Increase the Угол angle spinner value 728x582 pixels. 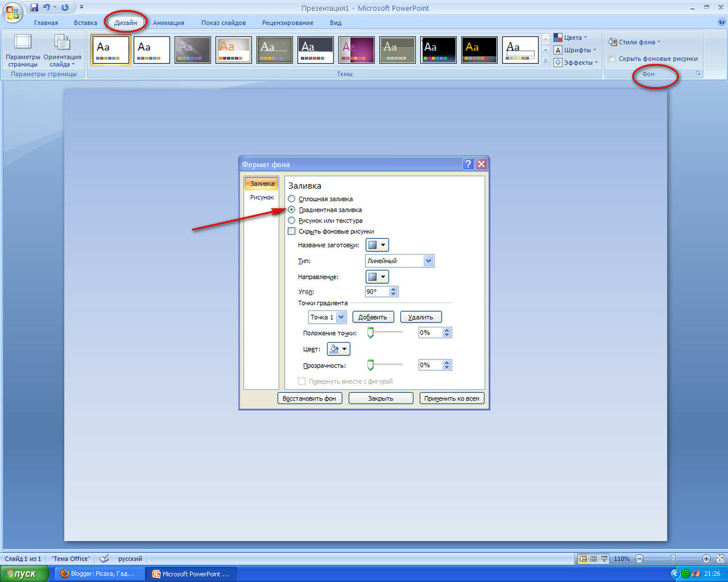394,289
